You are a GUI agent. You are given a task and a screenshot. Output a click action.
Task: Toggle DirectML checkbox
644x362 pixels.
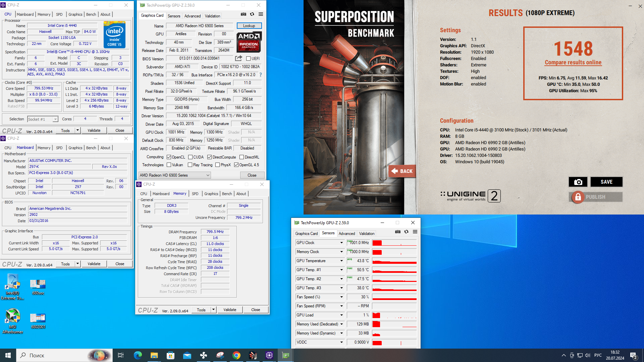(x=241, y=157)
